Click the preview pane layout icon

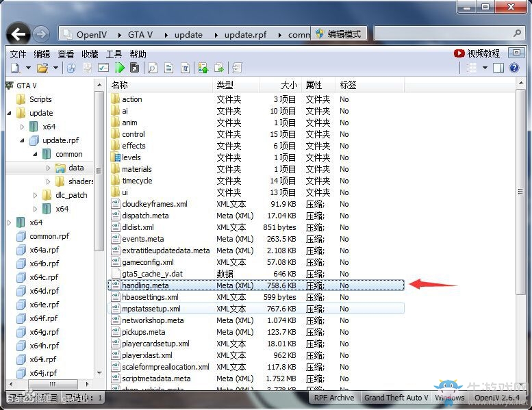click(498, 68)
